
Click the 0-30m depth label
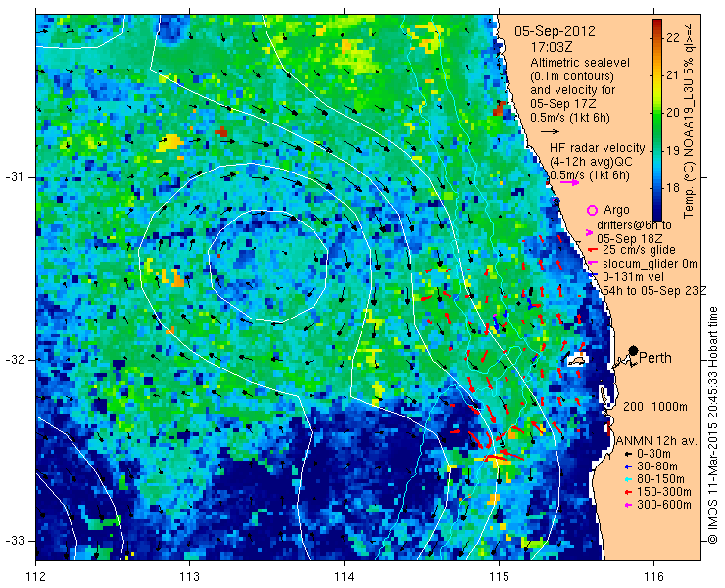[653, 454]
